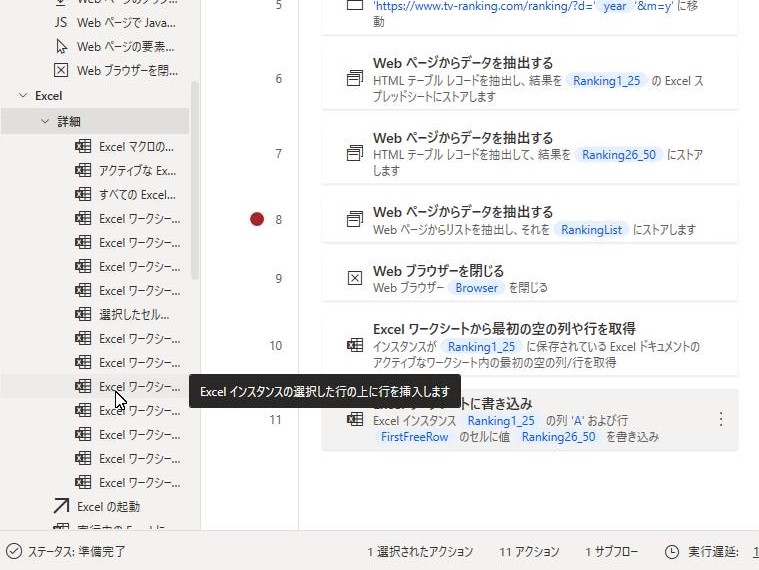Viewport: 759px width, 570px height.
Task: Click the 1 サブフロー status text
Action: (x=611, y=552)
